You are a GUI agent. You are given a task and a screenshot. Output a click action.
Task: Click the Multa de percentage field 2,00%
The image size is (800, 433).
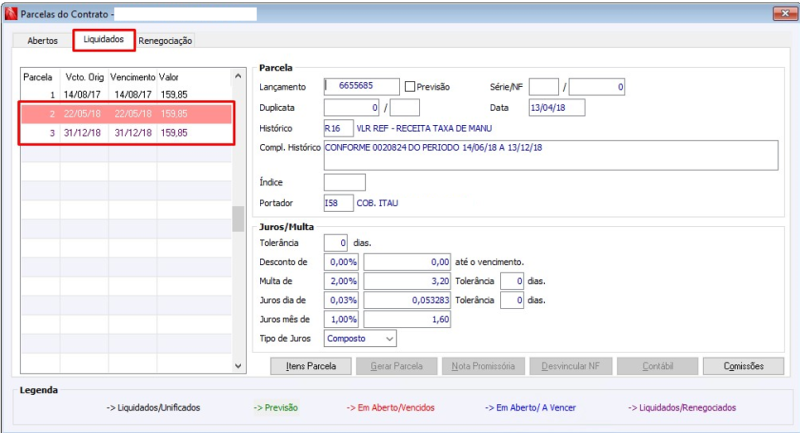pyautogui.click(x=341, y=281)
